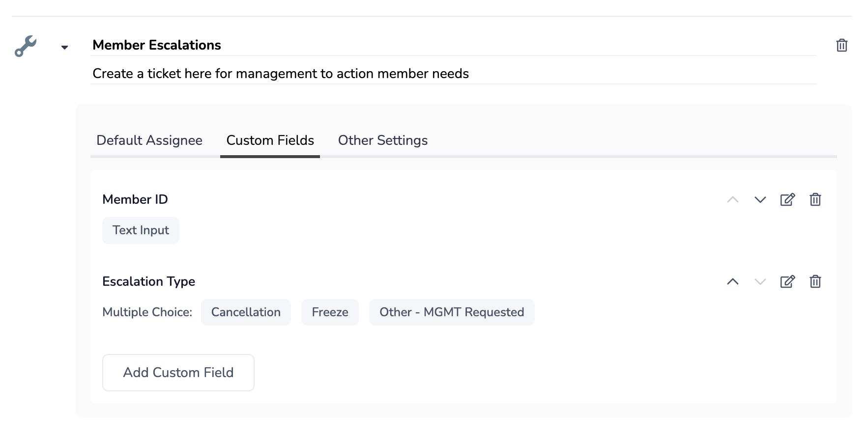Move Member ID field down
Image resolution: width=868 pixels, height=437 pixels.
click(760, 200)
